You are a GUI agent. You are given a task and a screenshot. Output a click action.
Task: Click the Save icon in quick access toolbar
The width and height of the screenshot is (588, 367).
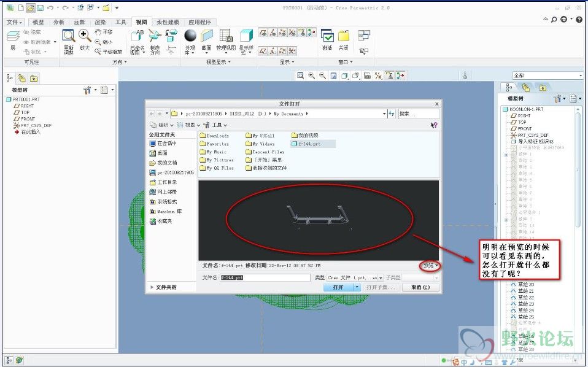[x=40, y=7]
